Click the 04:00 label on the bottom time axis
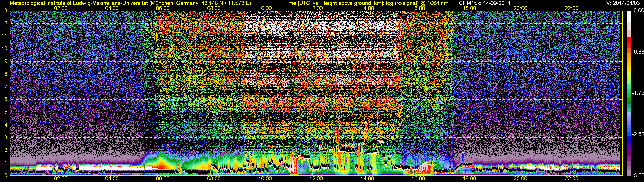This screenshot has width=644, height=182. 112,179
